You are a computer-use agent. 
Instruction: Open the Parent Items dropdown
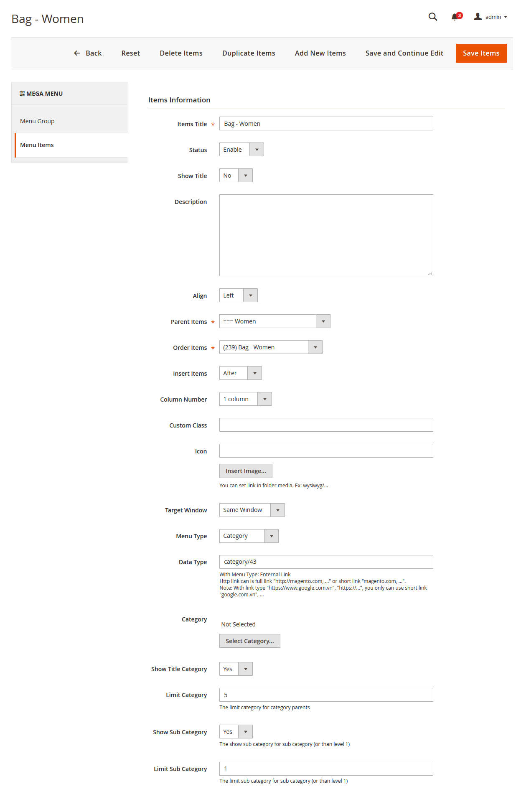(x=275, y=321)
